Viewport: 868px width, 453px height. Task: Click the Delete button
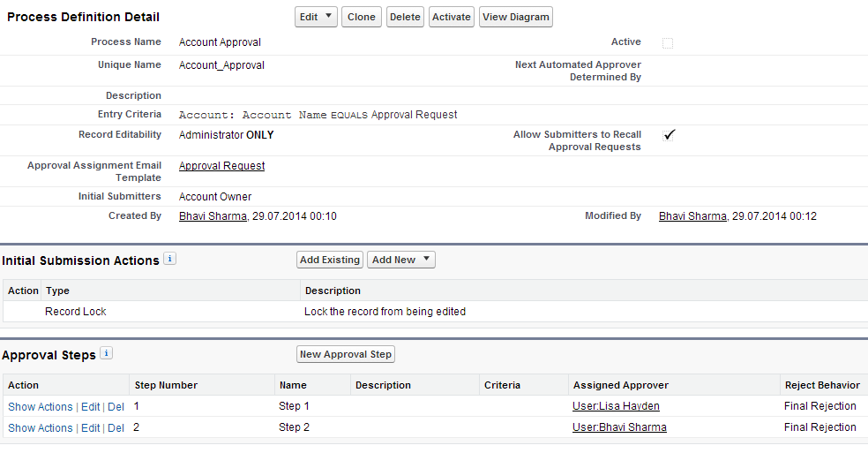click(x=405, y=17)
